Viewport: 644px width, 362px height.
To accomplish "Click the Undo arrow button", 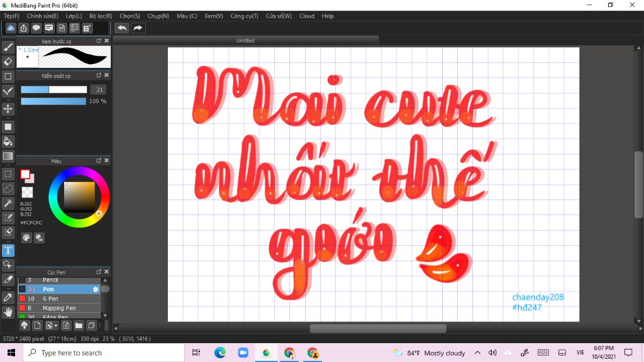I will point(122,28).
